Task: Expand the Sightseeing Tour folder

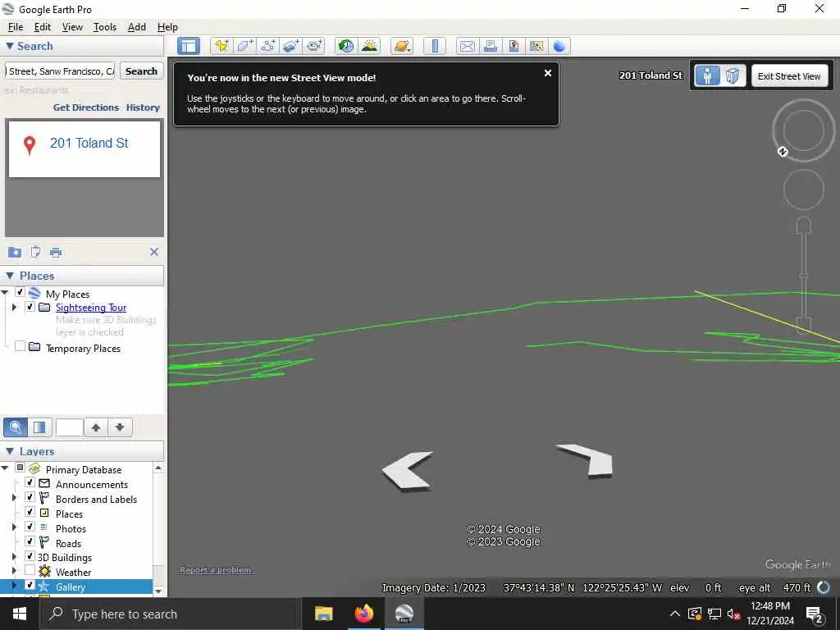Action: coord(15,307)
